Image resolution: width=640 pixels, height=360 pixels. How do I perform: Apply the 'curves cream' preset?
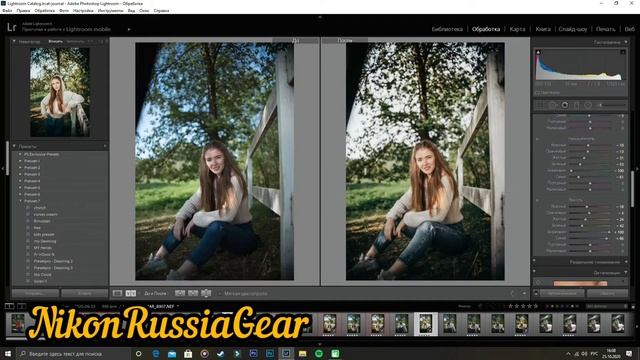pos(45,214)
